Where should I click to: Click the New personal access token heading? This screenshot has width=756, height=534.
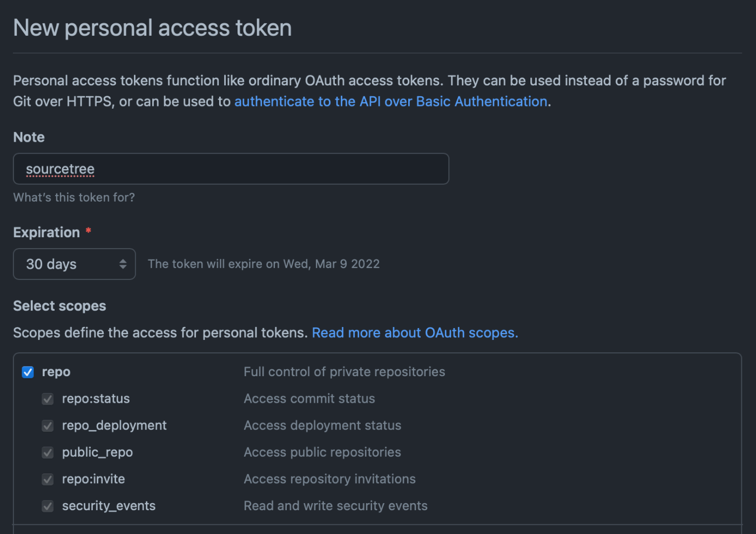[x=152, y=28]
